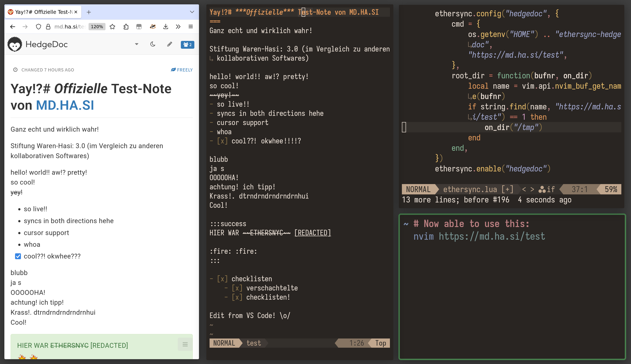
Task: List all tabs with the dropdown arrow
Action: (x=192, y=12)
